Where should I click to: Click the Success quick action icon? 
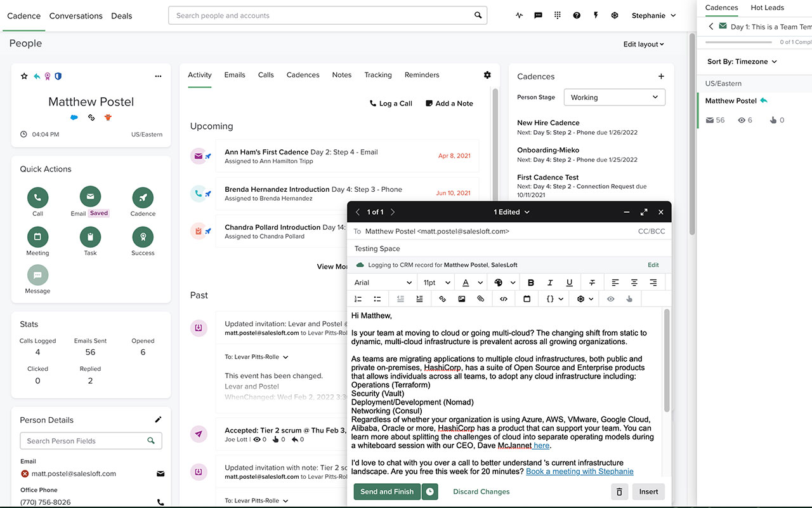pos(143,237)
